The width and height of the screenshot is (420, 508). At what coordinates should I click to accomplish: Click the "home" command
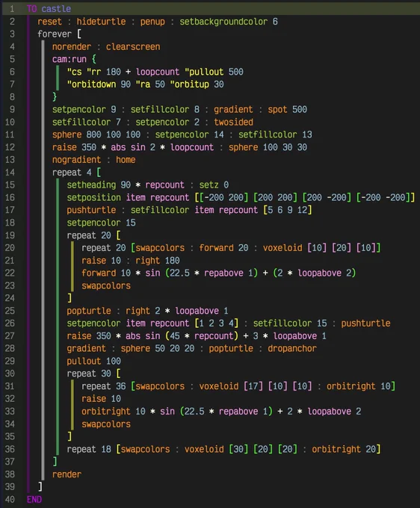[126, 160]
